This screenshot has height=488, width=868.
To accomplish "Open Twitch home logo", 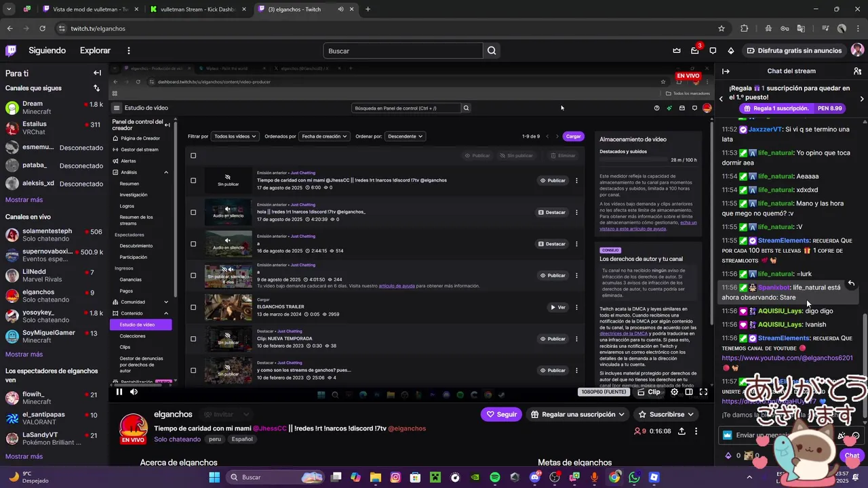I will click(11, 51).
